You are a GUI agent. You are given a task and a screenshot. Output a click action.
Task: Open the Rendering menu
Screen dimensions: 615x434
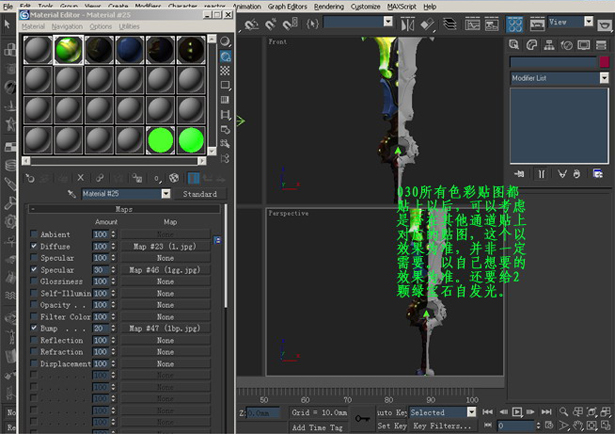point(329,6)
